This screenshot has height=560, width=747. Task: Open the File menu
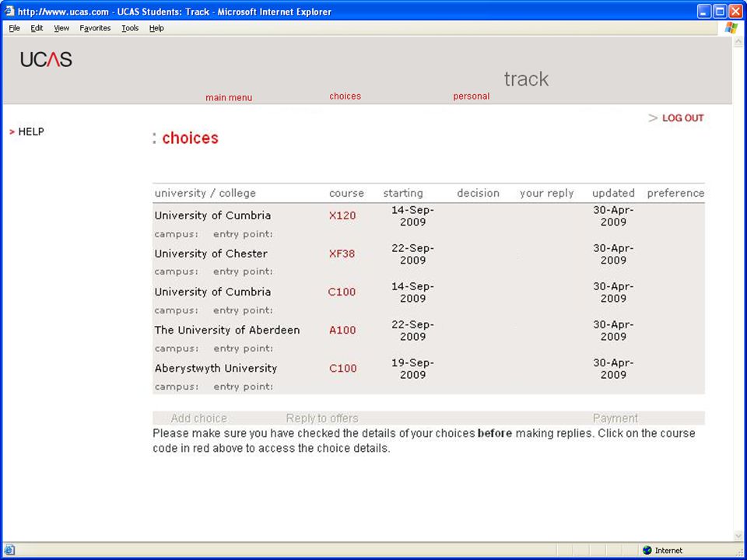14,28
